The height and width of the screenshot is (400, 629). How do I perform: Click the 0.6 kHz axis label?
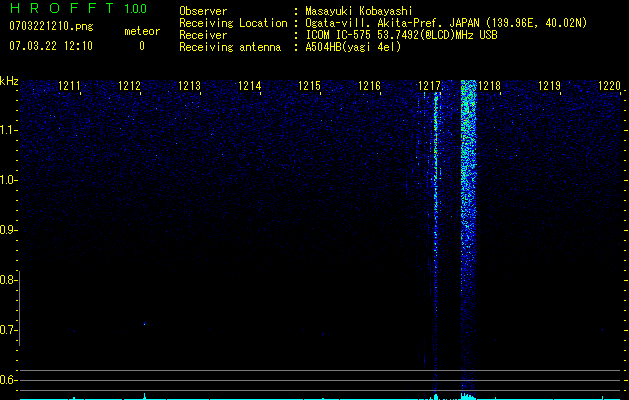click(x=8, y=380)
